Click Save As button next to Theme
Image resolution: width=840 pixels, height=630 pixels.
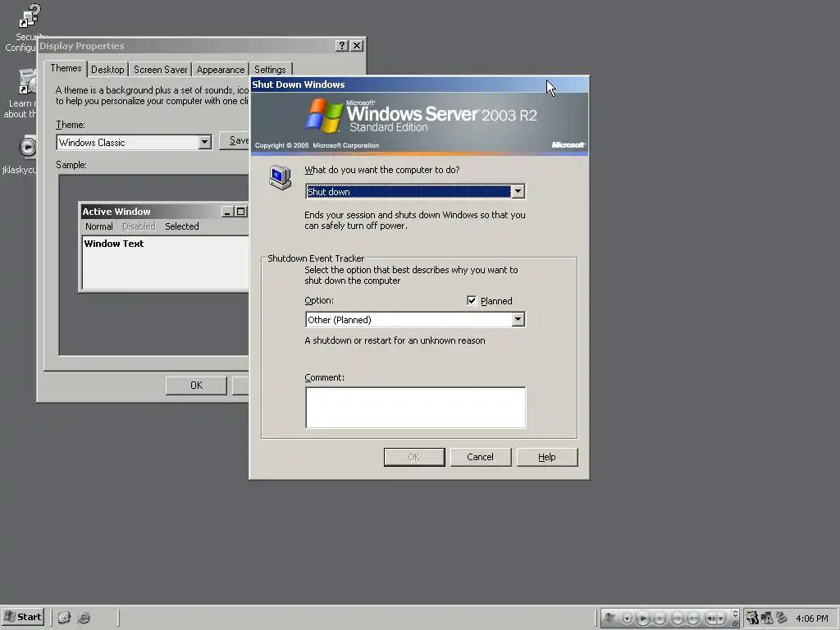pos(235,140)
